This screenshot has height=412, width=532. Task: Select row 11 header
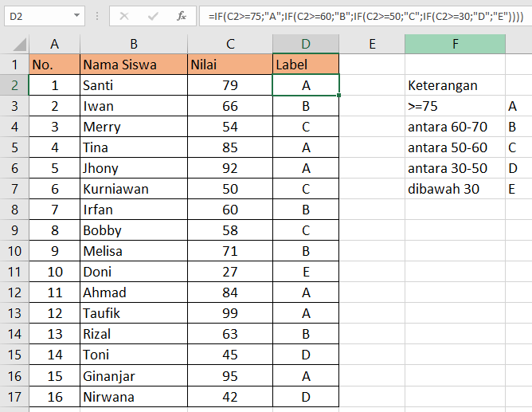click(14, 272)
